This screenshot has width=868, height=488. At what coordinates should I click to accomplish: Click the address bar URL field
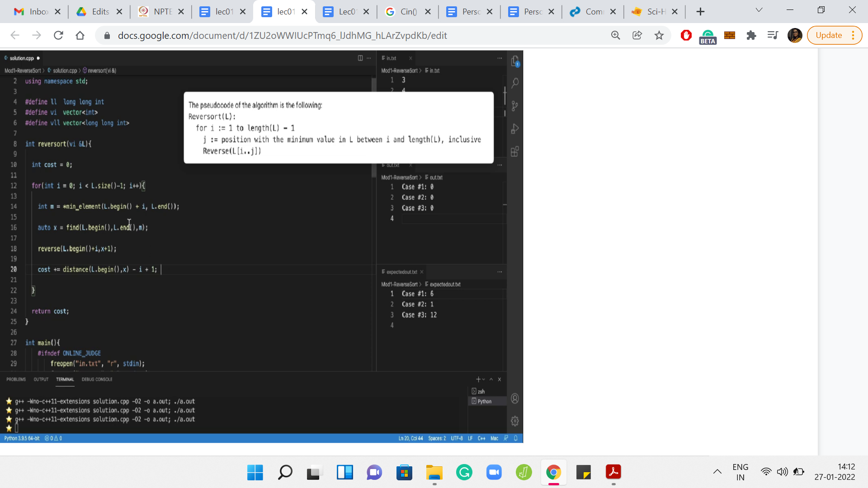click(x=316, y=35)
